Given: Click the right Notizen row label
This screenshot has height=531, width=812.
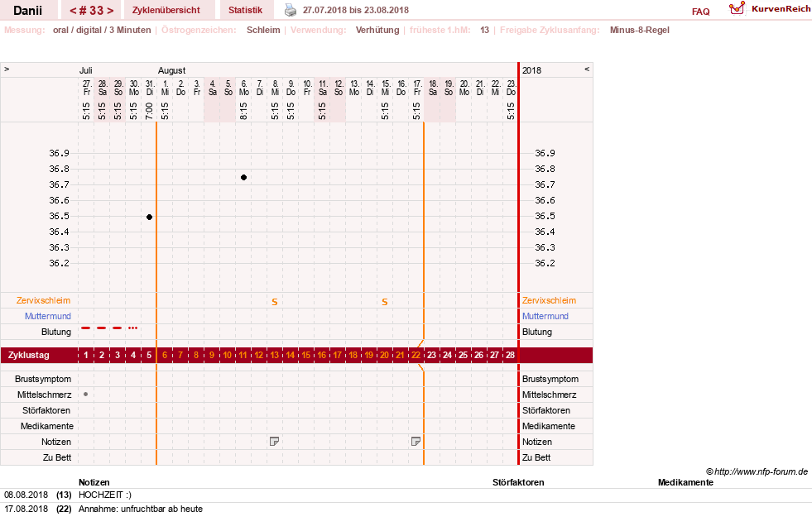Looking at the screenshot, I should pos(537,442).
